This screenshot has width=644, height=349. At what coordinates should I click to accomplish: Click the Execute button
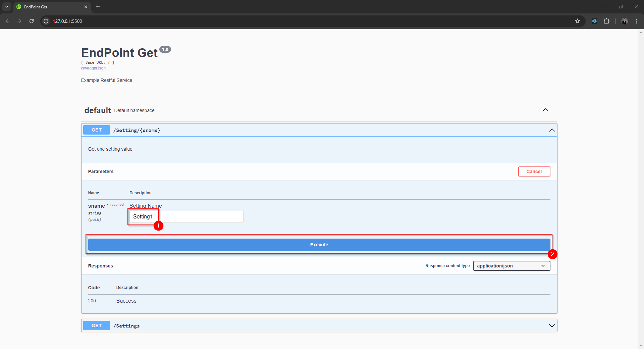coord(319,245)
